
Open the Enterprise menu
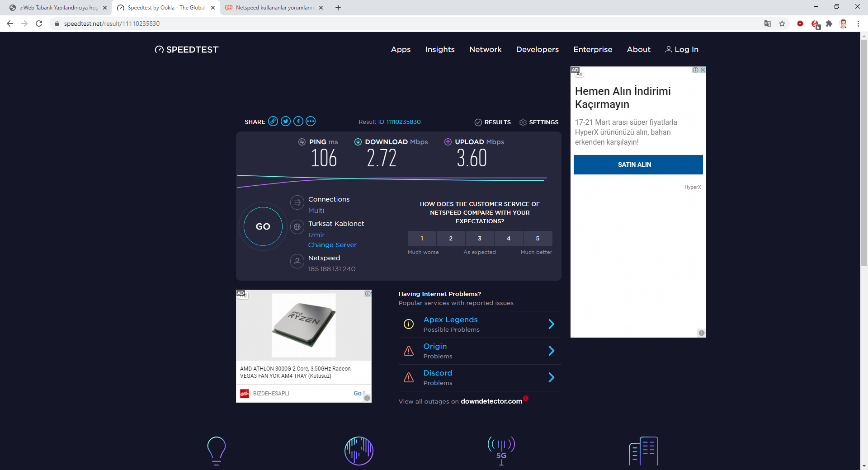click(x=593, y=49)
